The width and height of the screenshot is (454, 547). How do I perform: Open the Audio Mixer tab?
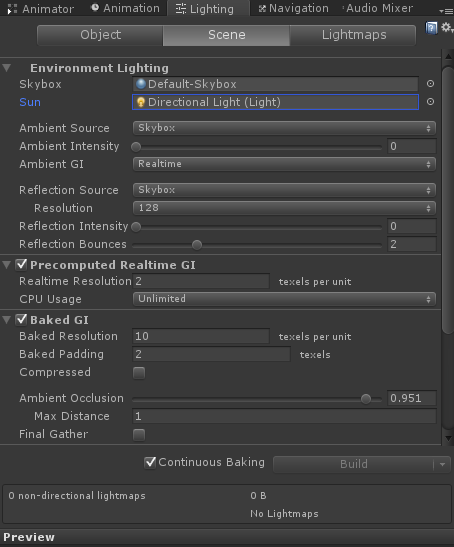pyautogui.click(x=377, y=8)
